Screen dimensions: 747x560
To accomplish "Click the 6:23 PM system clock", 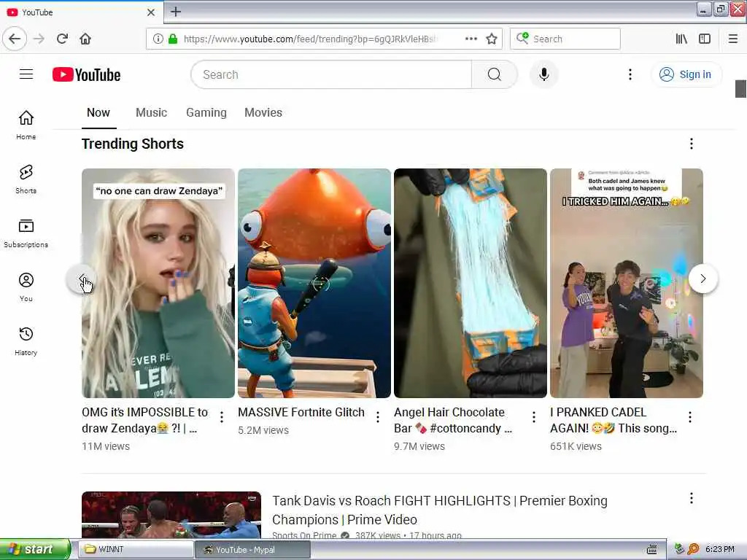I will [720, 550].
